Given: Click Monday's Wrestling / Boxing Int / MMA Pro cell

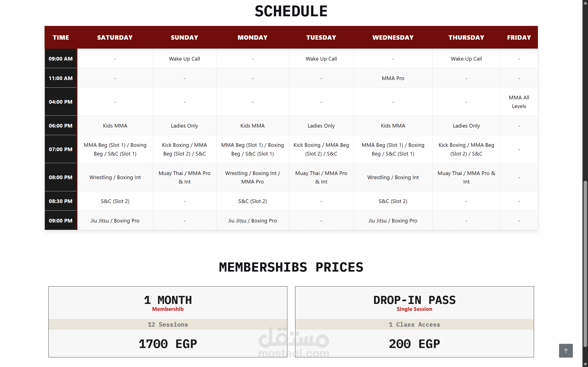Looking at the screenshot, I should [252, 177].
